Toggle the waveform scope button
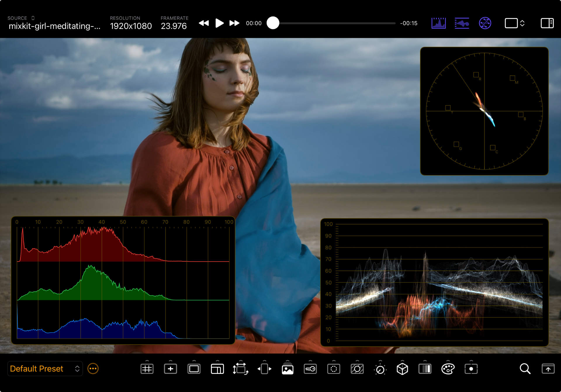 pos(462,23)
